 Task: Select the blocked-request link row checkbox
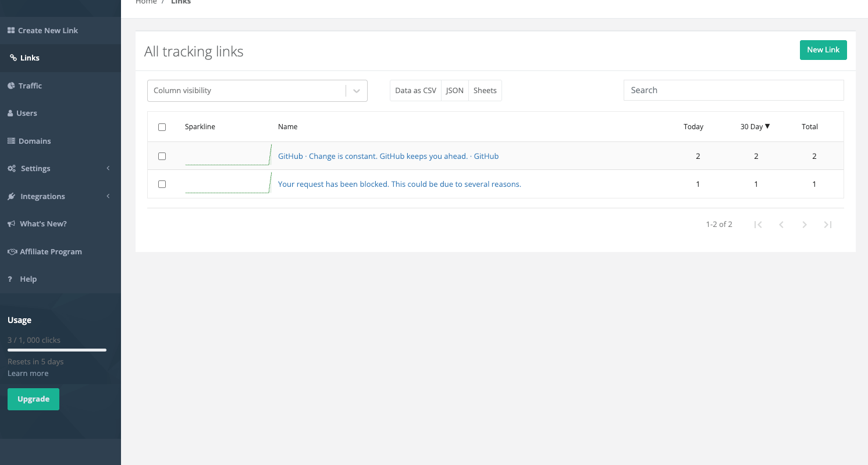click(x=162, y=184)
